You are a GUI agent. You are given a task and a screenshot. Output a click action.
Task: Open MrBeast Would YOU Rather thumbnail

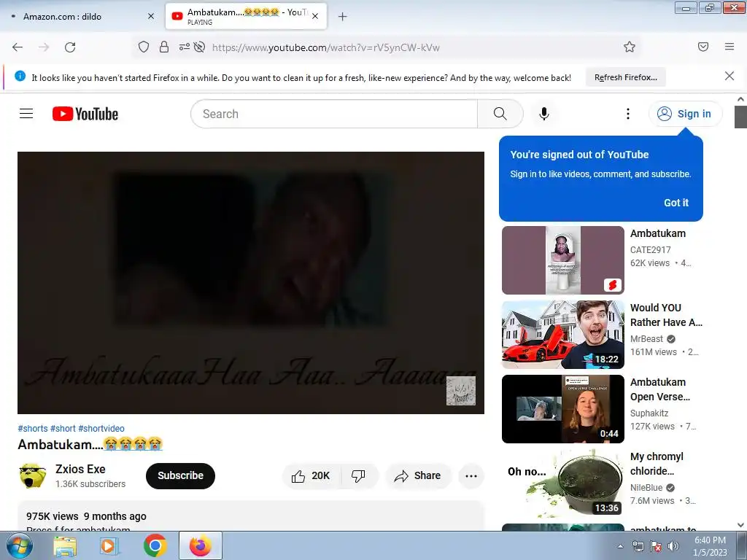pyautogui.click(x=562, y=334)
